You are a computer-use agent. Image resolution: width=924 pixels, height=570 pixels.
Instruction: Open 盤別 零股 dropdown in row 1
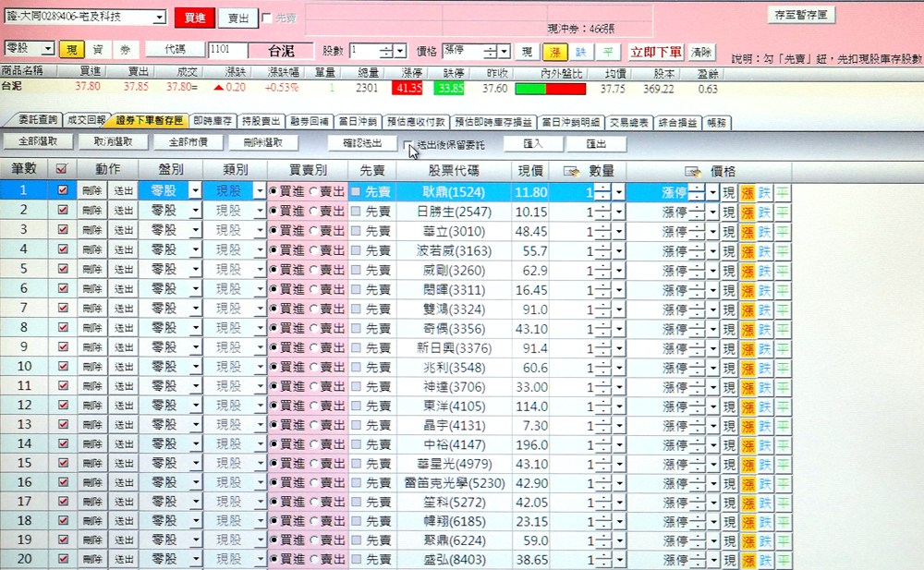[195, 191]
